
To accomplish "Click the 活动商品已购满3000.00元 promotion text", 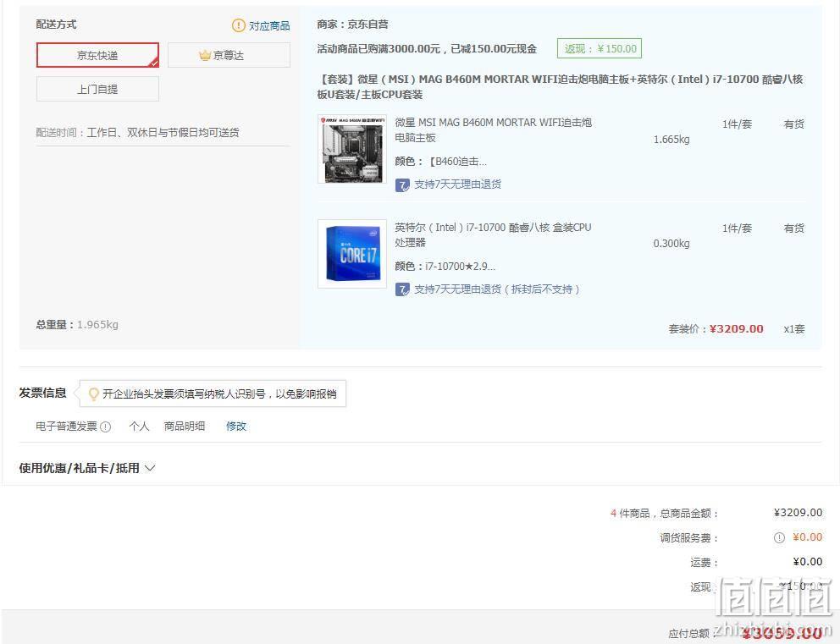I will click(x=427, y=49).
